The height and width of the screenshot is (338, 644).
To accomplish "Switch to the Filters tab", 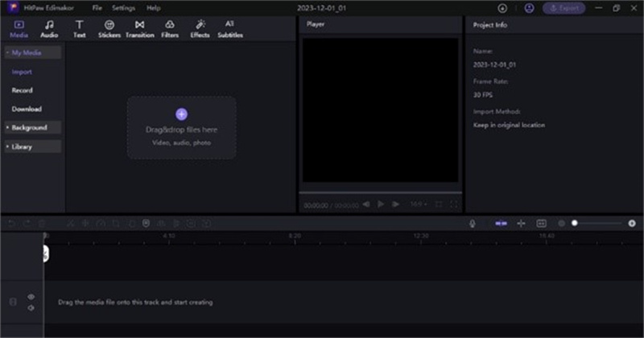I will point(170,29).
